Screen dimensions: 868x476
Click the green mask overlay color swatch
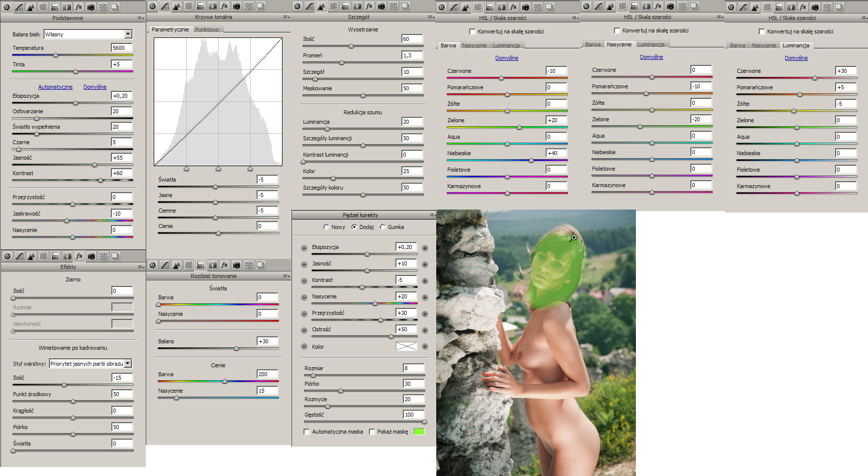419,432
